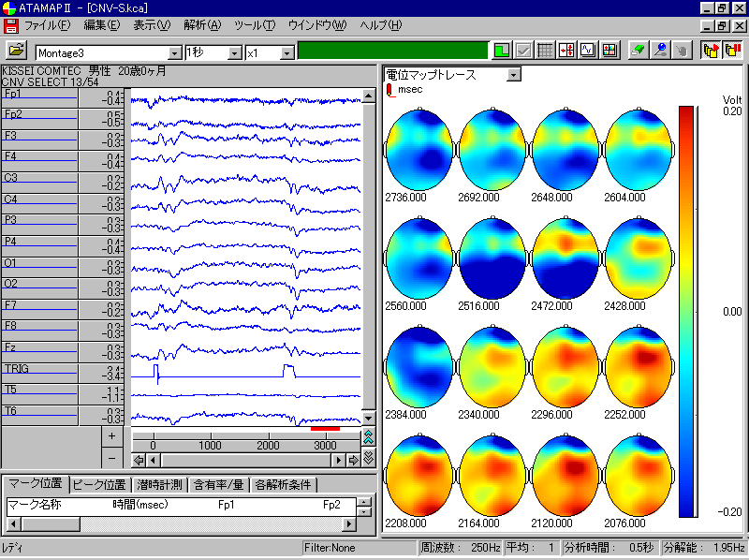The image size is (749, 560).
Task: Click the double up chevron icon
Action: [x=368, y=438]
